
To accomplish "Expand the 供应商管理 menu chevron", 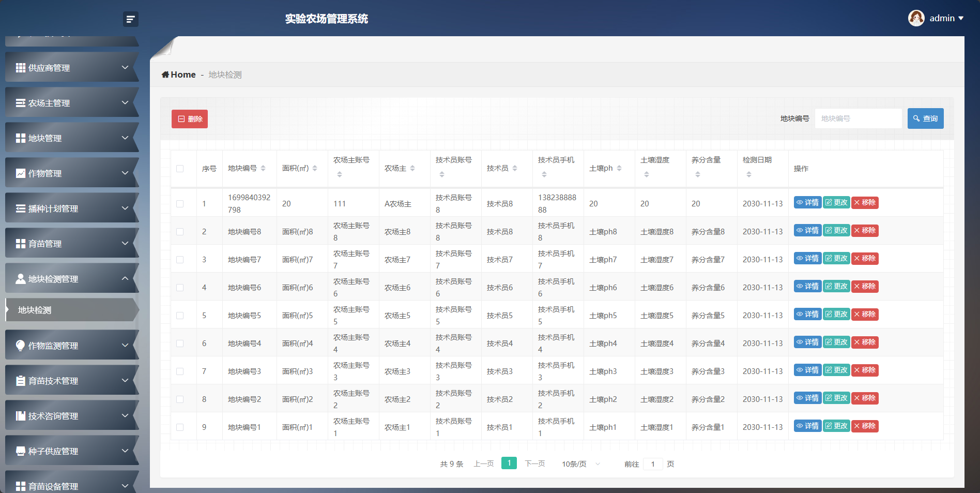I will click(x=125, y=67).
